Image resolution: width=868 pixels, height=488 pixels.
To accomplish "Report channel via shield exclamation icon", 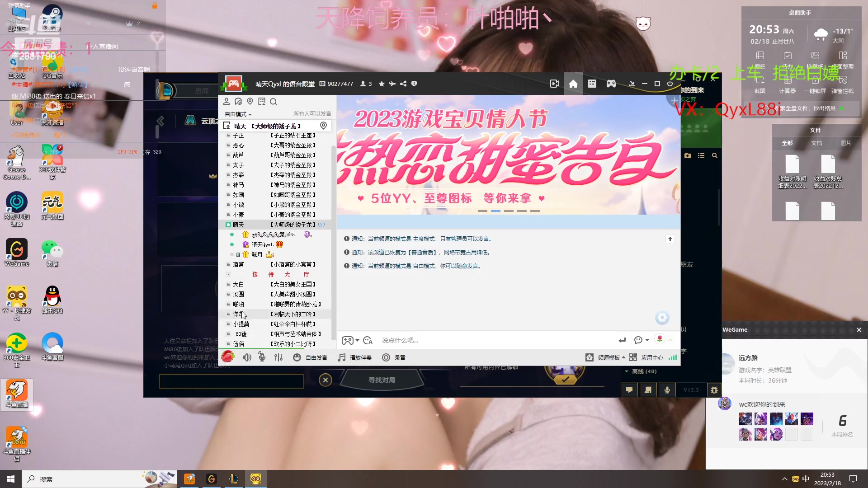I will [414, 84].
